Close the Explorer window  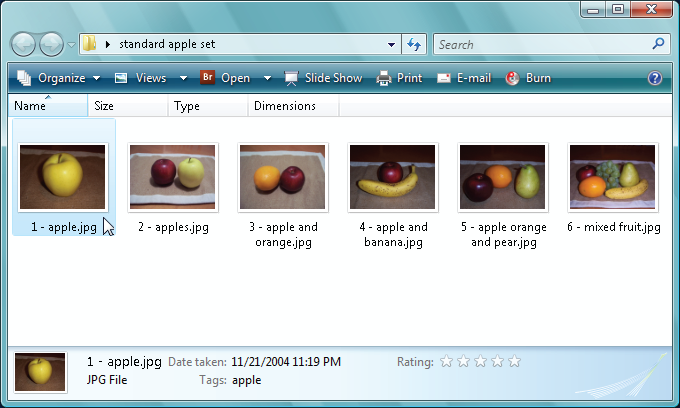click(651, 9)
